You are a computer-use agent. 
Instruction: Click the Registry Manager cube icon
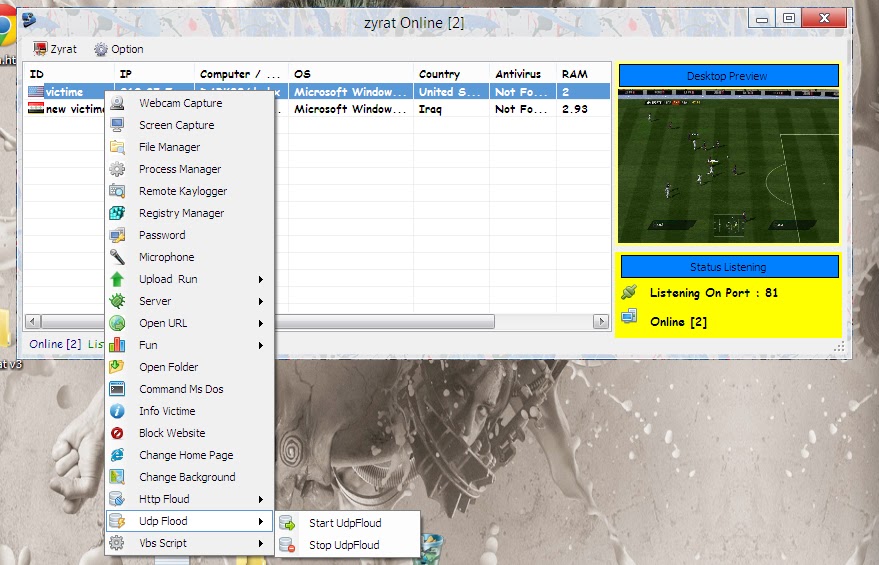tap(117, 213)
